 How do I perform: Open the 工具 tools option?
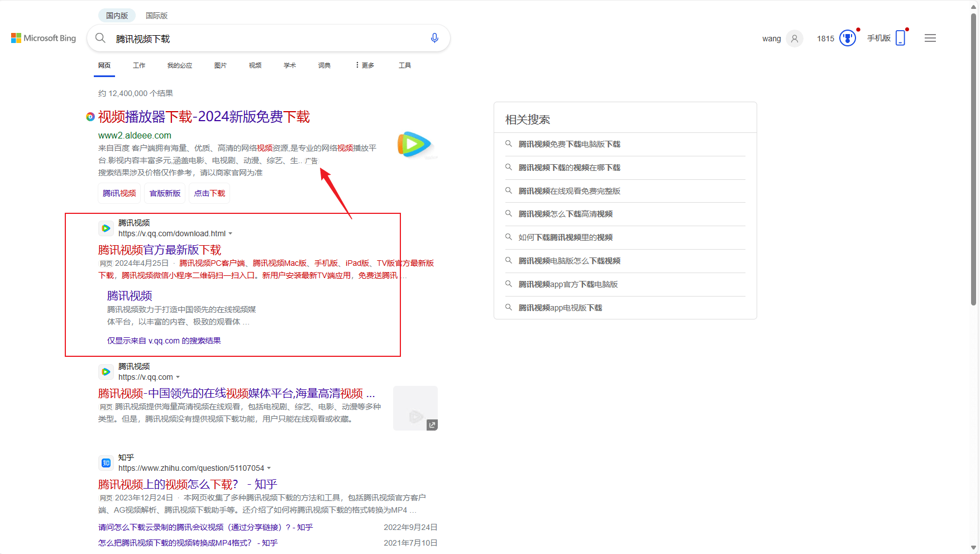point(405,65)
